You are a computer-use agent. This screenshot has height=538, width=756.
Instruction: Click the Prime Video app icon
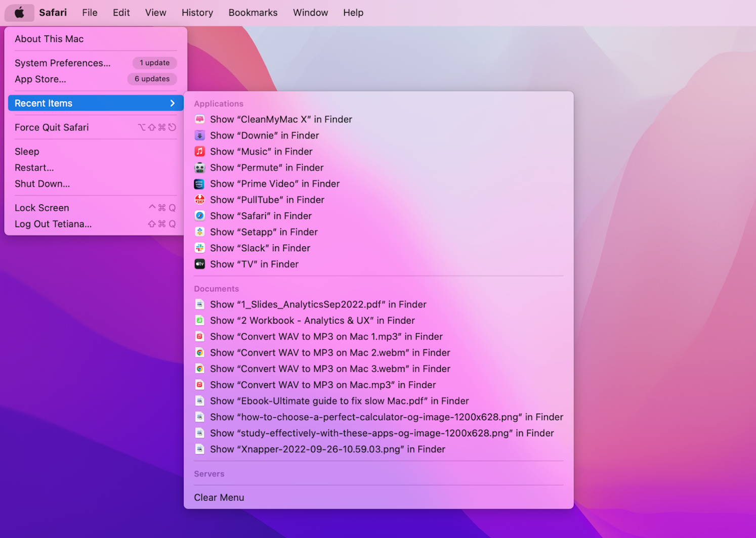point(200,184)
